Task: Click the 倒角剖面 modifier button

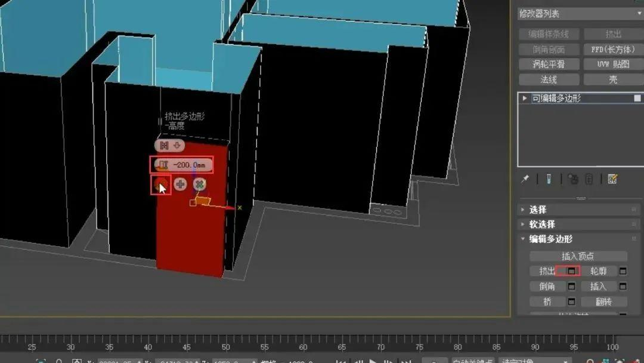Action: tap(549, 50)
